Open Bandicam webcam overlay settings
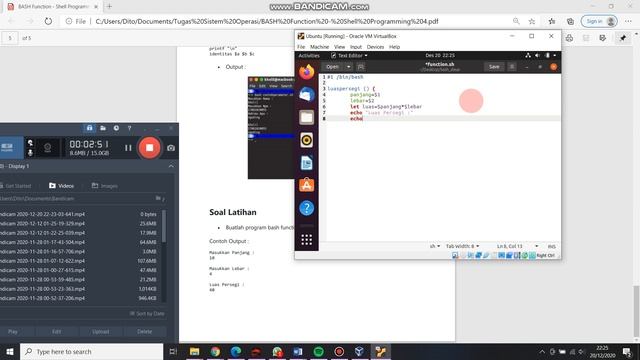Image resolution: width=640 pixels, height=360 pixels. click(x=47, y=147)
